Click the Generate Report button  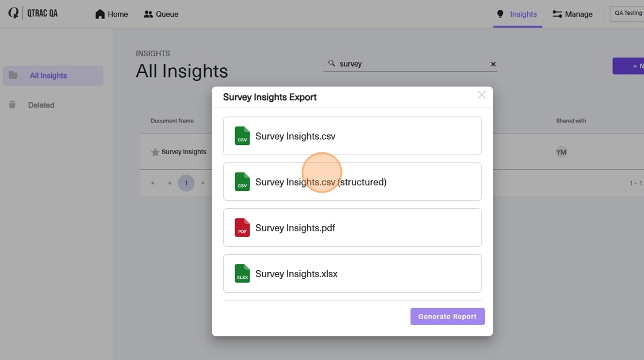coord(447,316)
